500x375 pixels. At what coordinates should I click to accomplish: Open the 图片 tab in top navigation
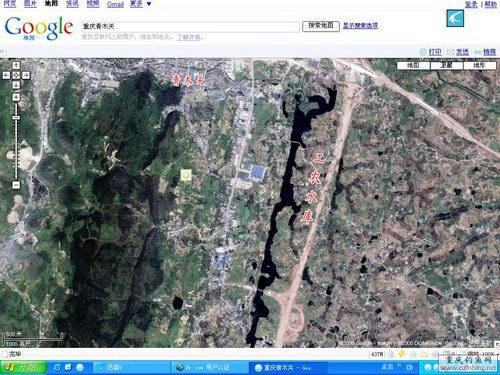pos(30,4)
